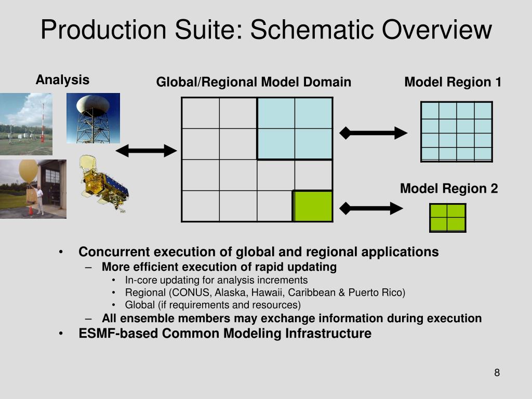This screenshot has width=532, height=399.
Task: Click the satellite image
Action: tap(103, 184)
